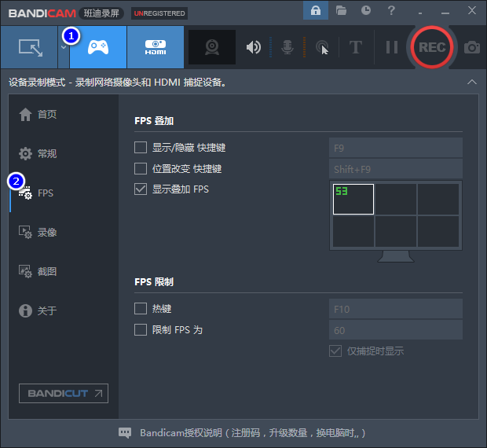This screenshot has width=487, height=448.
Task: Enable 位置改变 快捷键 checkbox
Action: tap(141, 169)
